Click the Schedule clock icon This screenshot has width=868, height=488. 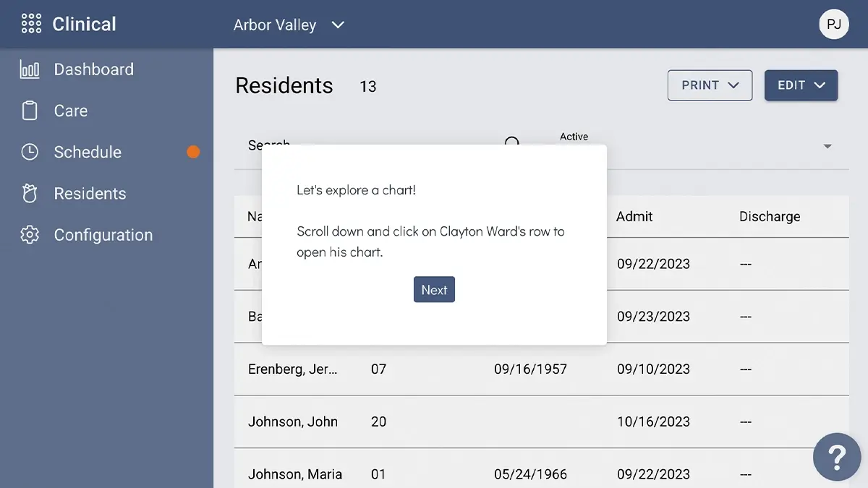[x=30, y=152]
